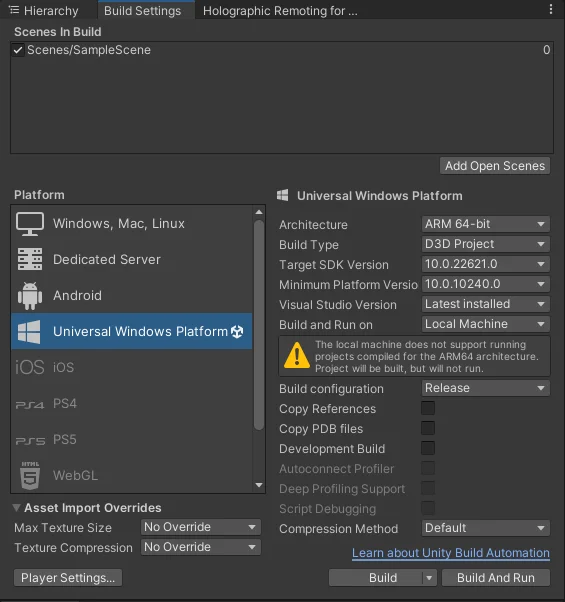Open the panel's three-dot options menu
This screenshot has width=565, height=602.
point(551,9)
